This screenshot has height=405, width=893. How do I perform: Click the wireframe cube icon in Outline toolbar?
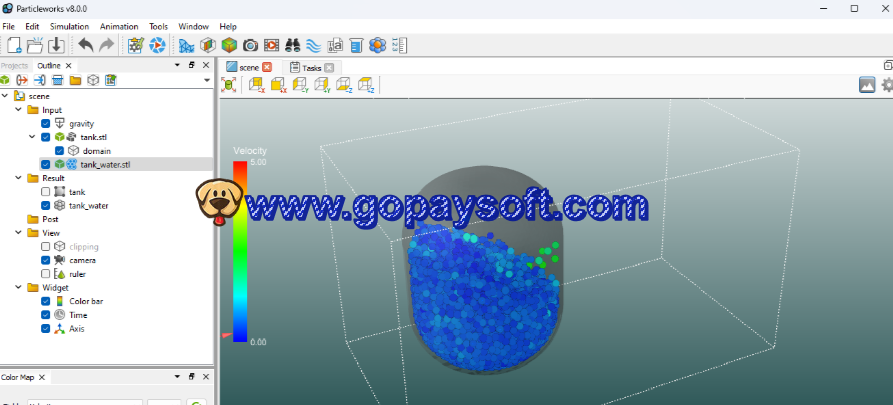point(93,80)
